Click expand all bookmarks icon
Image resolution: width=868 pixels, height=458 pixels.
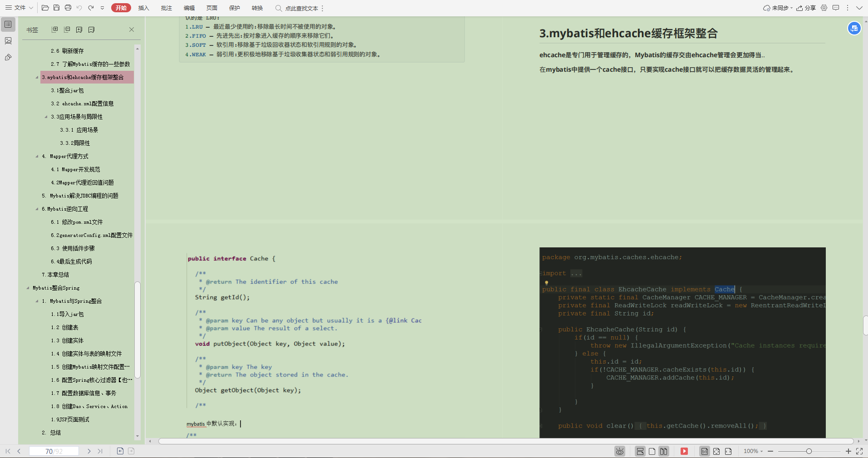[54, 30]
